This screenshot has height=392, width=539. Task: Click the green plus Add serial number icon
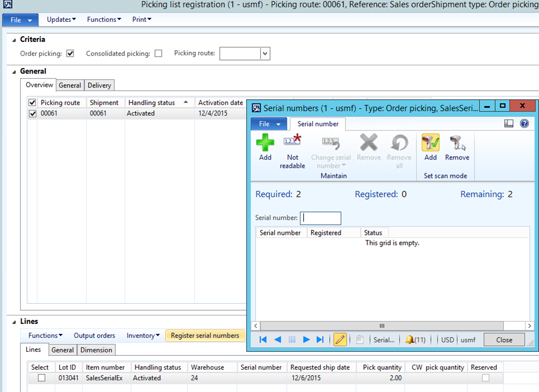(265, 144)
